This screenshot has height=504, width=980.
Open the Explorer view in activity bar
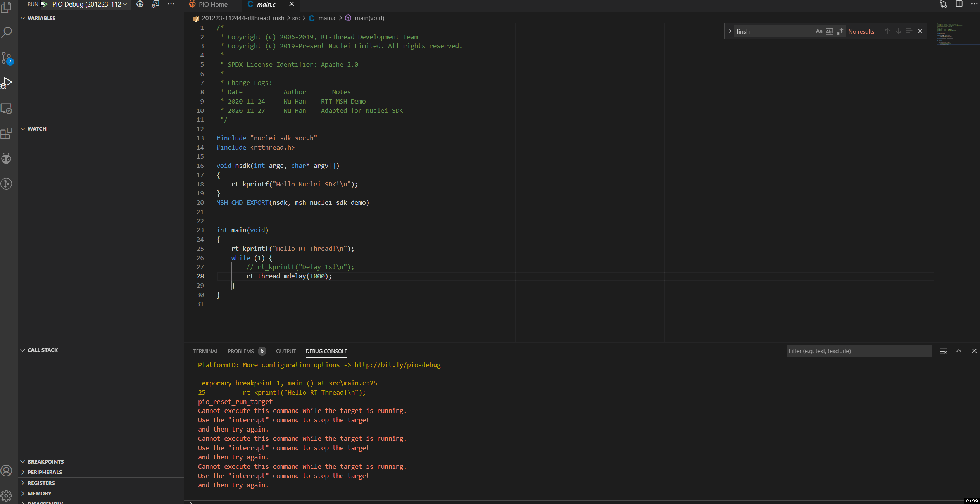[7, 7]
